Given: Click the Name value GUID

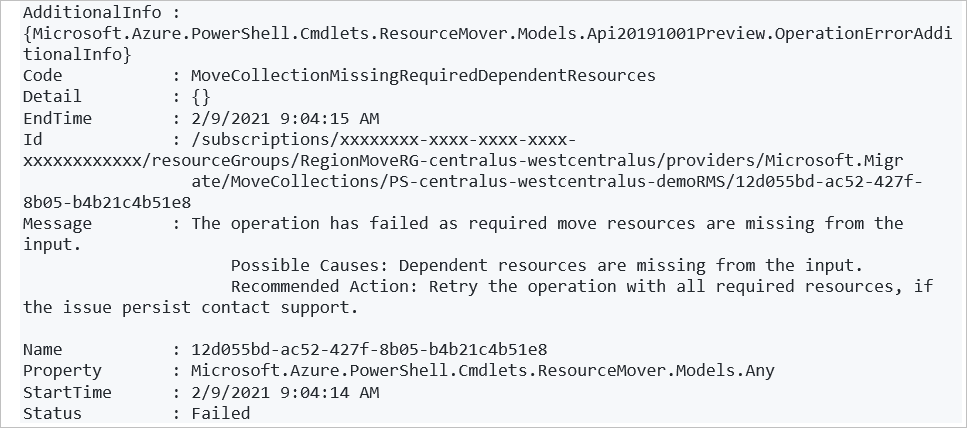Looking at the screenshot, I should pyautogui.click(x=369, y=350).
